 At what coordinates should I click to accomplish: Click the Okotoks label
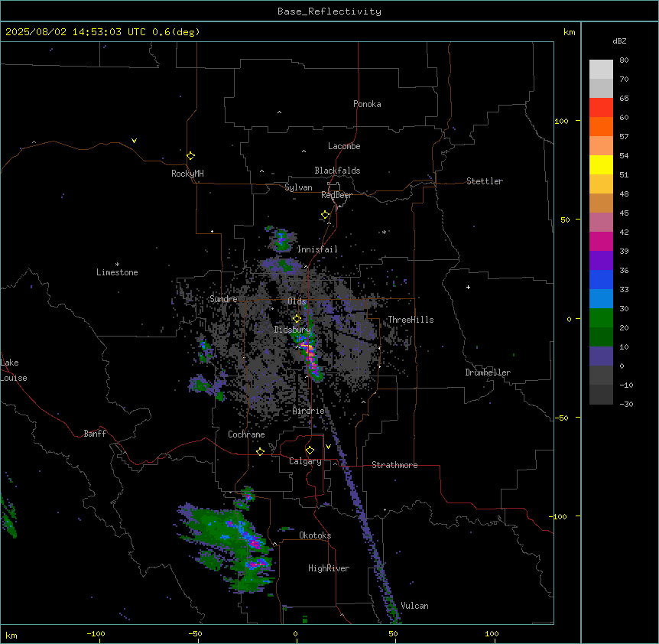(x=315, y=535)
